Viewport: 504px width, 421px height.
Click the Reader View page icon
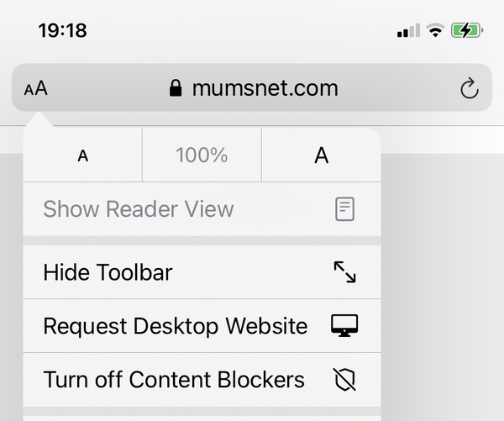point(344,209)
